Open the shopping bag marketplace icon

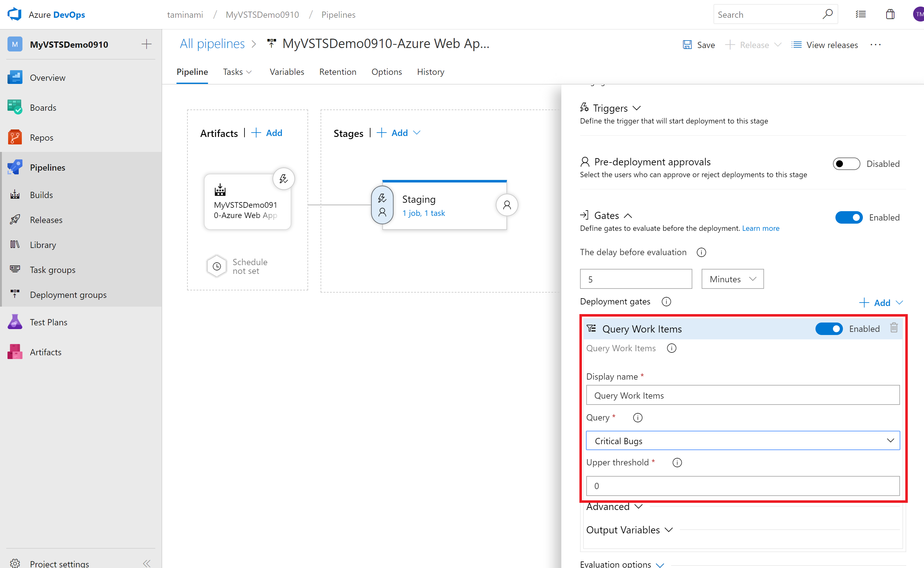[x=890, y=15]
